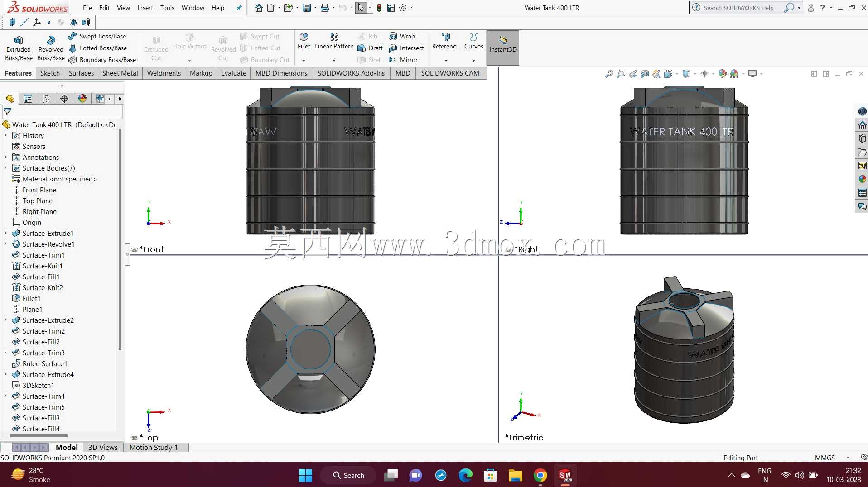Open the Linear Pattern dropdown arrow
Image resolution: width=868 pixels, height=487 pixels.
coord(334,60)
